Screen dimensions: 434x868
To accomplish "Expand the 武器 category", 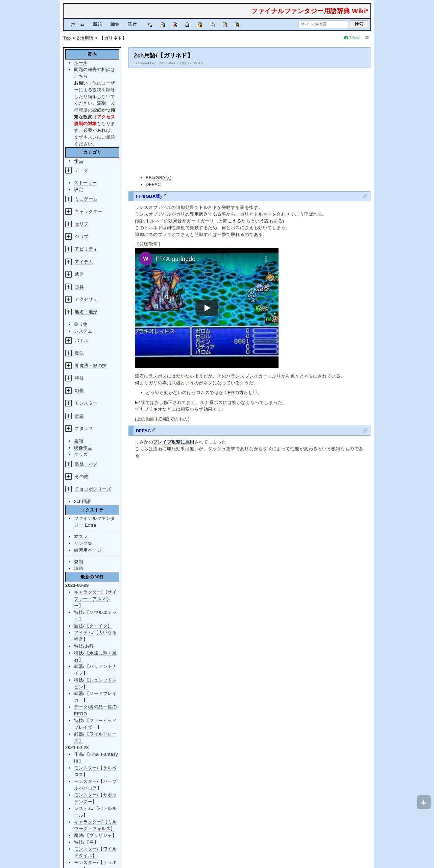I will 69,274.
